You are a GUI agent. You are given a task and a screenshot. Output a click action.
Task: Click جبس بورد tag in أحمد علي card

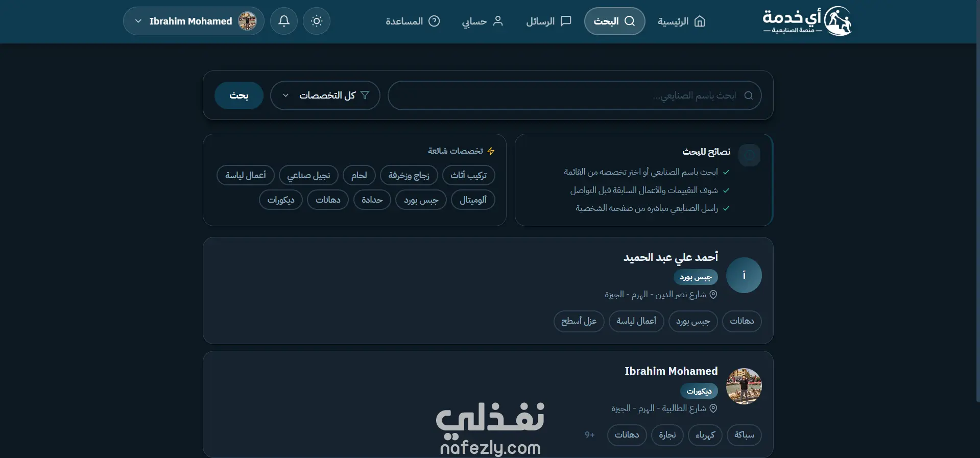point(693,321)
